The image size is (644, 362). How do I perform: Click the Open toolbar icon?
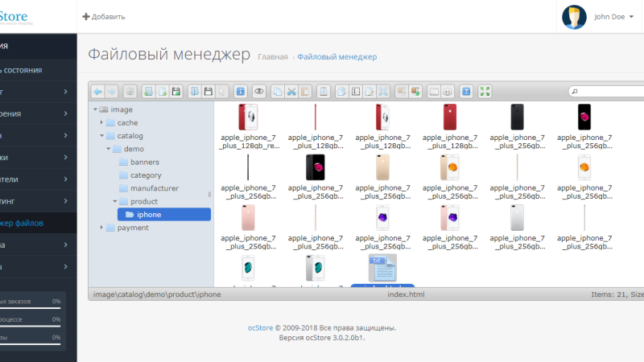point(195,92)
